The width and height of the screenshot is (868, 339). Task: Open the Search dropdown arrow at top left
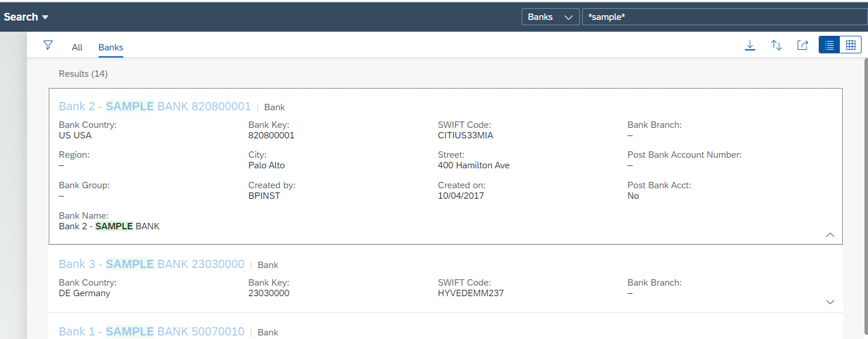tap(46, 16)
